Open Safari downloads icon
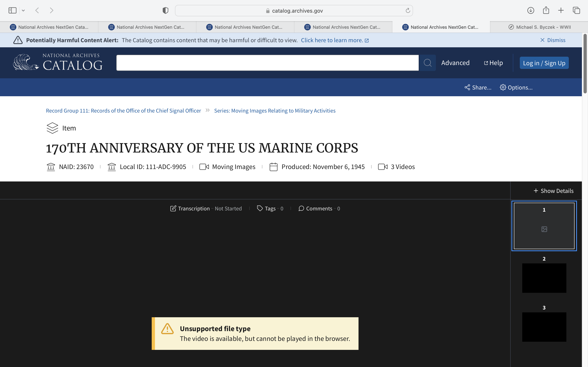This screenshot has height=367, width=588. [531, 10]
